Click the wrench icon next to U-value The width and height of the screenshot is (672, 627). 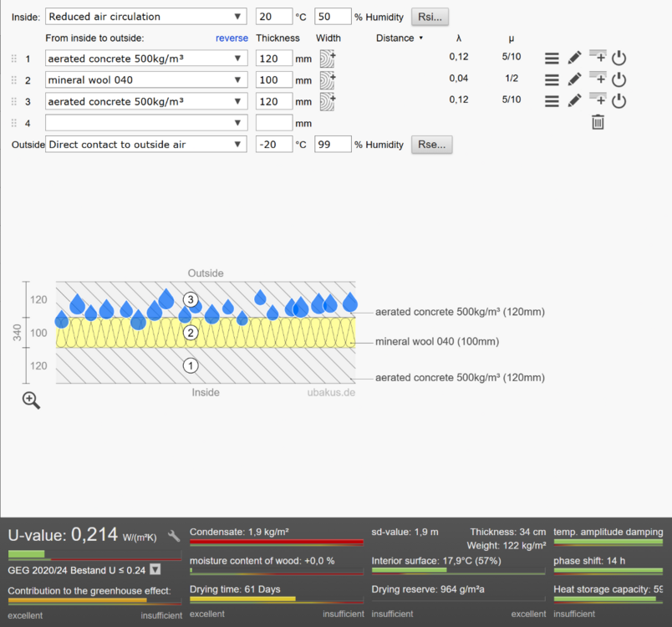point(174,536)
